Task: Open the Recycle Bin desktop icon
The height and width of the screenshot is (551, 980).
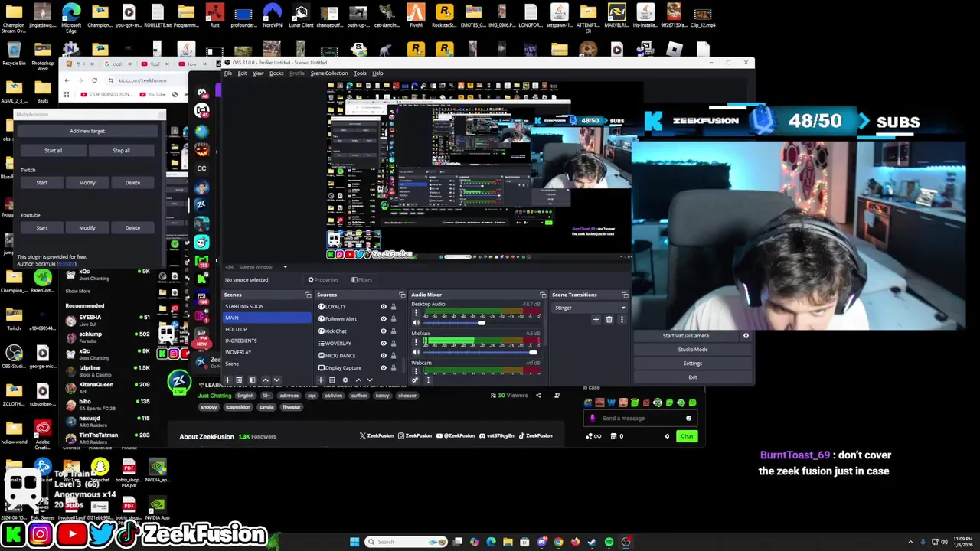Action: pyautogui.click(x=14, y=54)
